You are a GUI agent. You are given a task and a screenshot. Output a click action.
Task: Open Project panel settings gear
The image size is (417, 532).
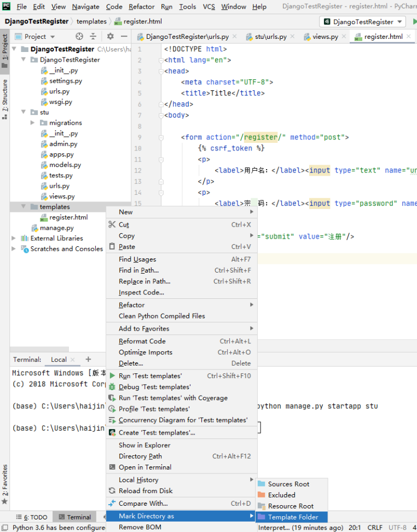click(110, 37)
